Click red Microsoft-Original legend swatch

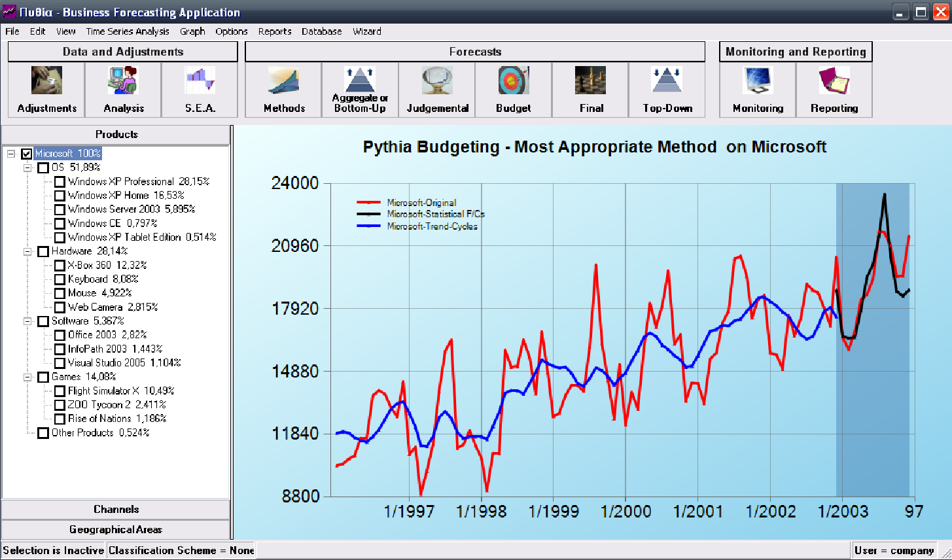click(368, 203)
